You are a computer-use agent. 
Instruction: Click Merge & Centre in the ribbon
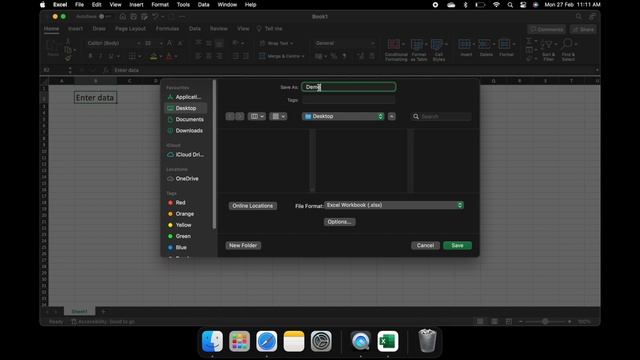(282, 56)
